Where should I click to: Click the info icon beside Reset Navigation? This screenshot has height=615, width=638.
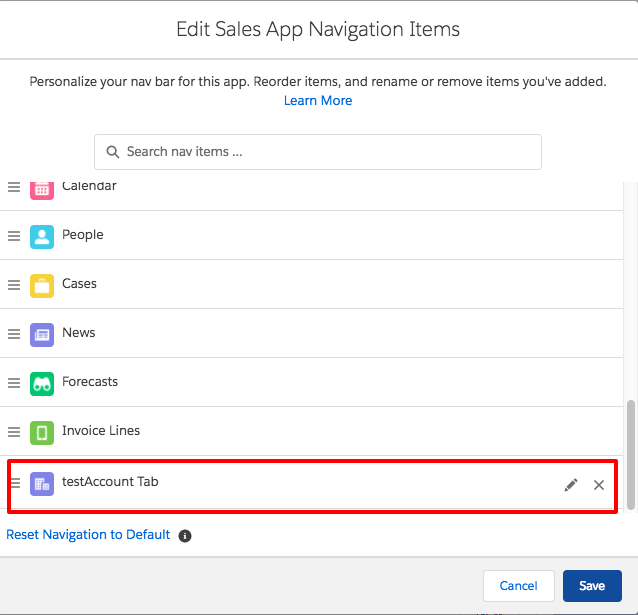coord(185,536)
